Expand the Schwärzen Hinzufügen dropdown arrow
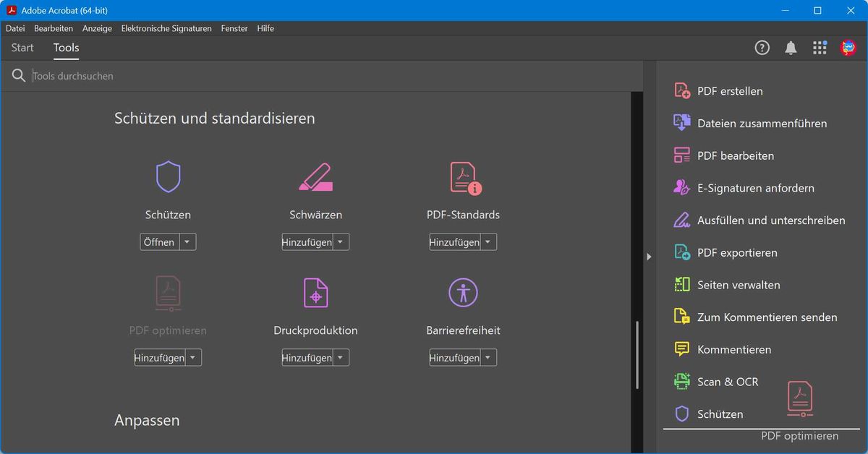 click(341, 242)
